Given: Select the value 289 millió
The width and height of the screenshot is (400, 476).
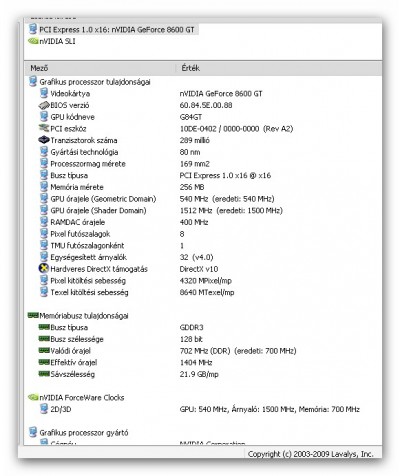Looking at the screenshot, I should click(x=195, y=140).
